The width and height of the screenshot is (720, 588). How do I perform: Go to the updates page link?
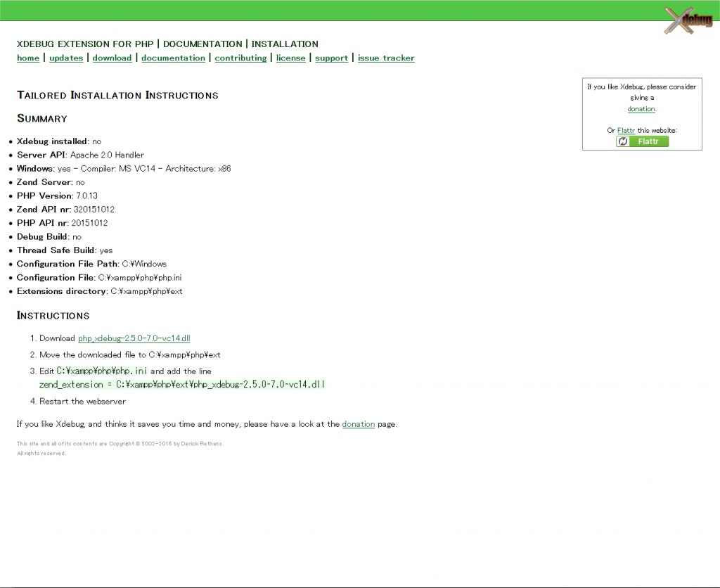[66, 58]
